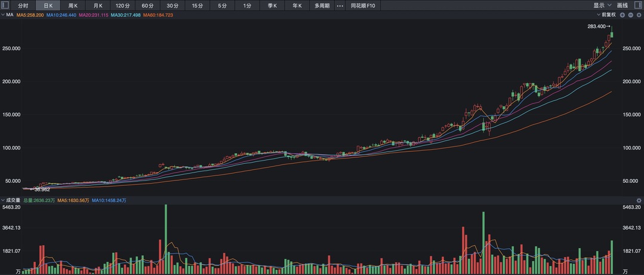
Task: Open the 显示 display dropdown
Action: [x=602, y=6]
